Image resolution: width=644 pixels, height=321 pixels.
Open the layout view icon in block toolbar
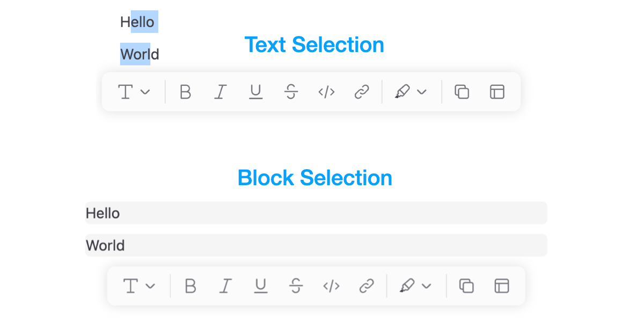(x=501, y=286)
